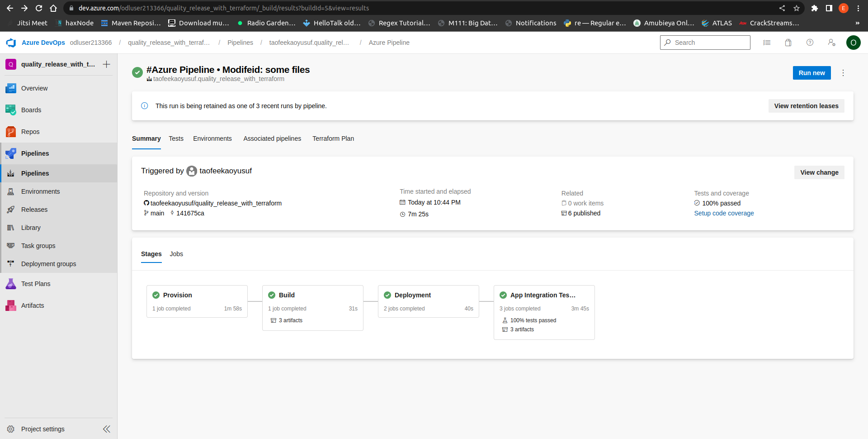Select the Summary tab
The image size is (868, 439).
point(146,138)
